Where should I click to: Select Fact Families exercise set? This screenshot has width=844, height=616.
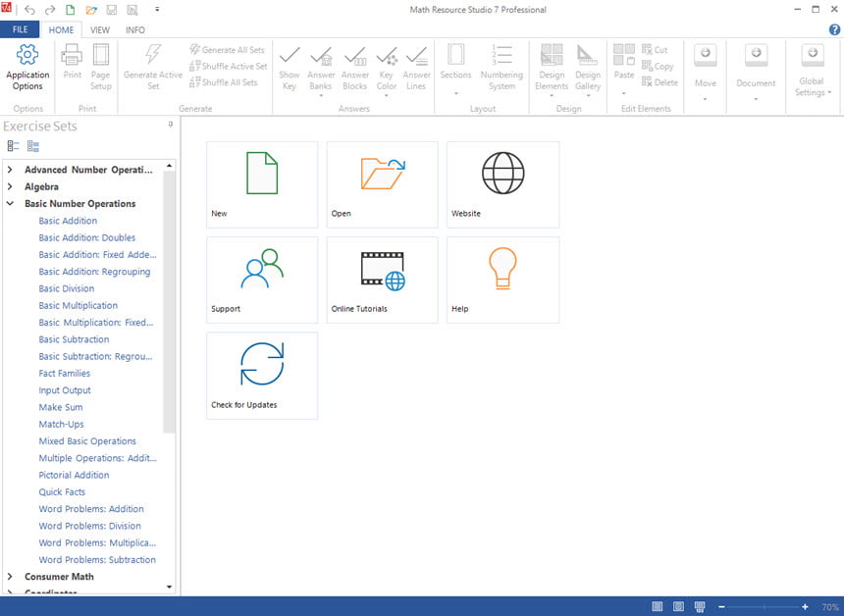point(64,374)
